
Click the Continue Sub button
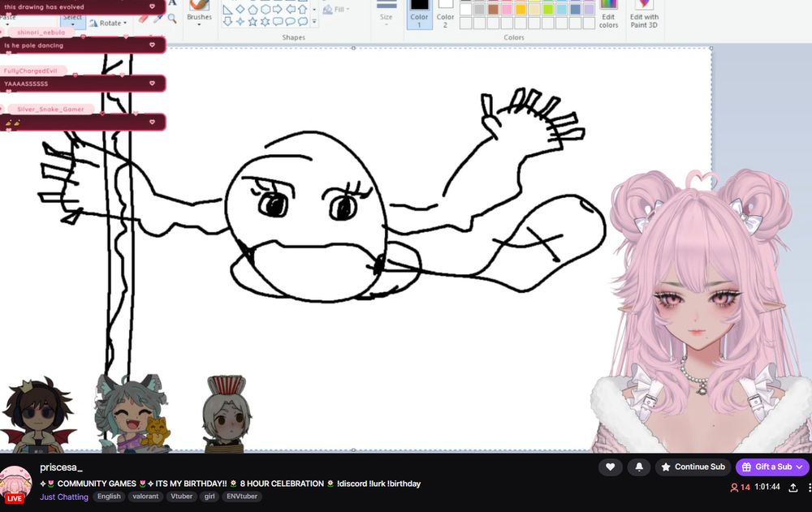coord(693,467)
